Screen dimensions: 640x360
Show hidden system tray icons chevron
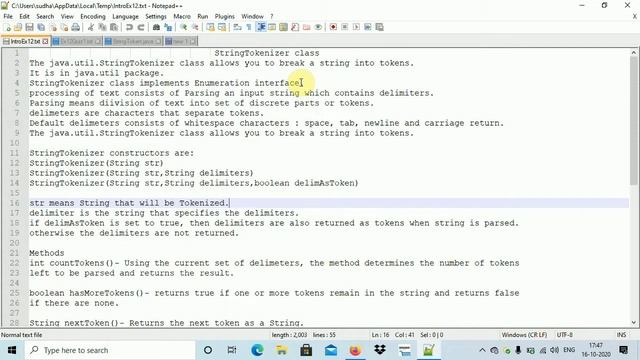[482, 350]
